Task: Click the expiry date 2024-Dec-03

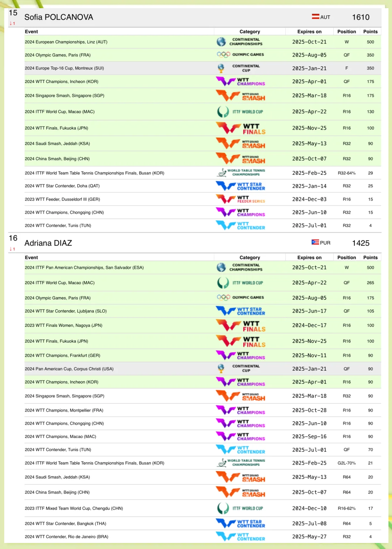Action: [x=309, y=199]
